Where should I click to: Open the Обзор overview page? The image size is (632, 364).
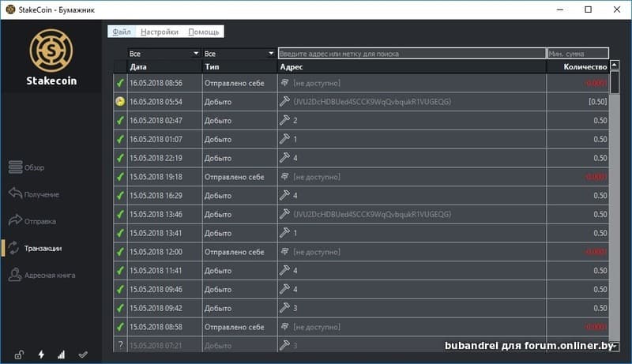[27, 167]
